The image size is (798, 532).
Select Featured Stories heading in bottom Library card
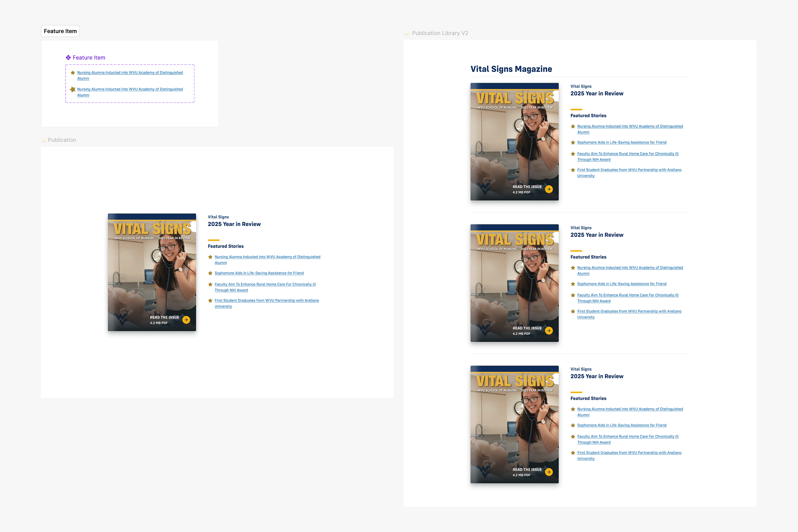pos(589,399)
